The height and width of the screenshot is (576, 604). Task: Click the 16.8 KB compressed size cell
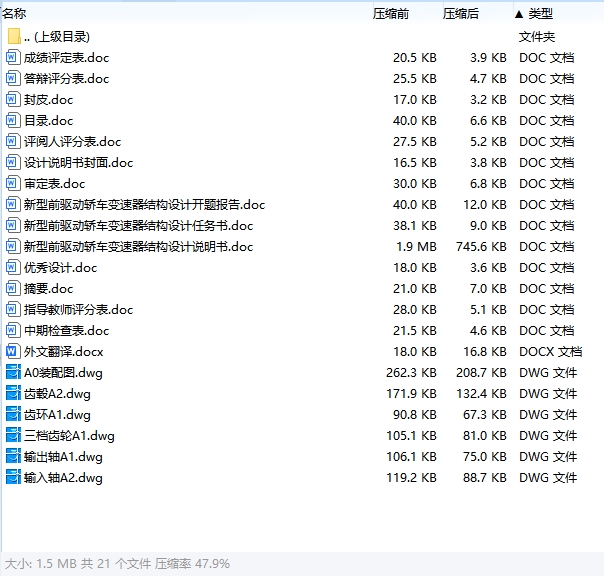point(485,352)
